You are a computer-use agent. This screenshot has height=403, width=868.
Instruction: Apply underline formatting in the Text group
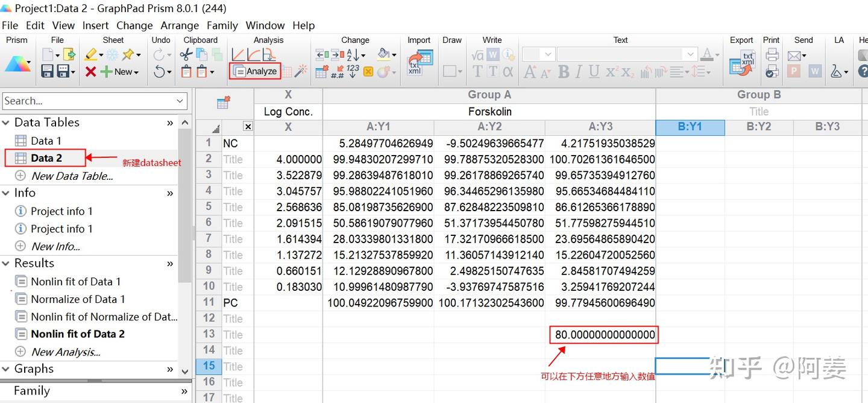coord(594,71)
